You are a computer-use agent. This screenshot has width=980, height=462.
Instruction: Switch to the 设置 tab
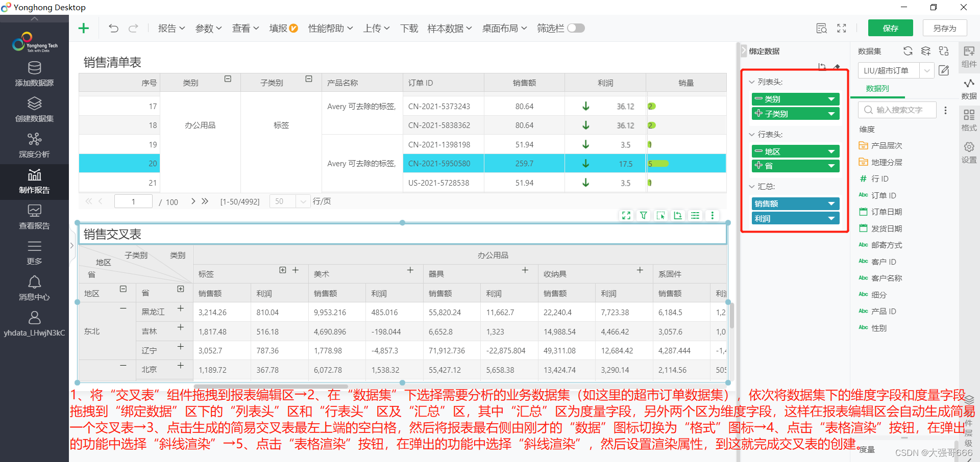tap(969, 152)
